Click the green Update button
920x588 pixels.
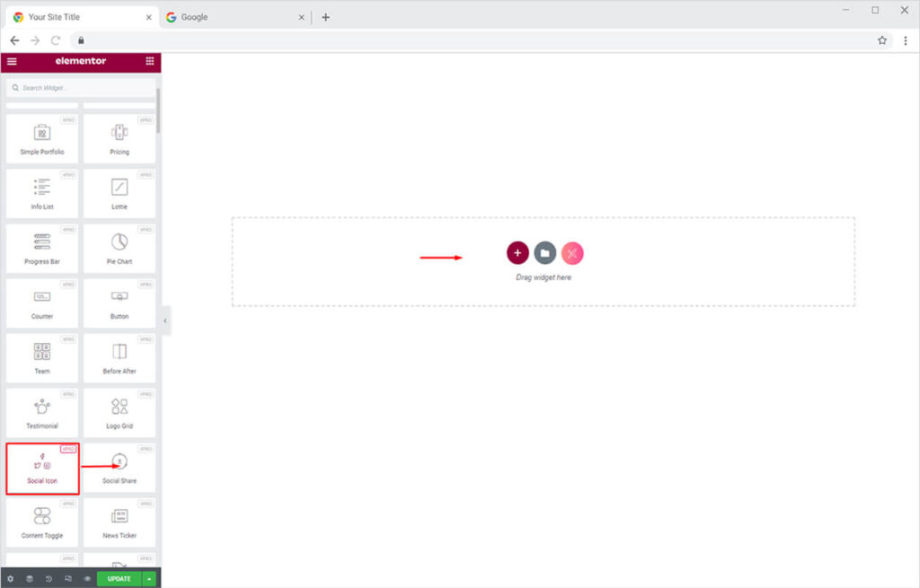[x=119, y=579]
